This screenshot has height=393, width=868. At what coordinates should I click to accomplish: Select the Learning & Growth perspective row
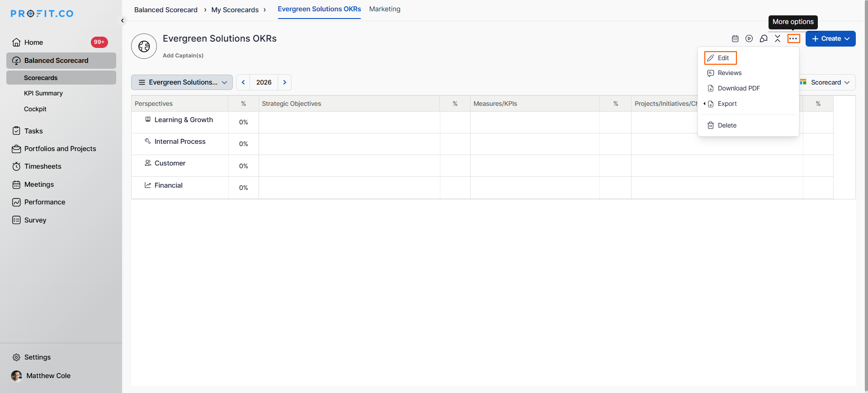point(180,122)
